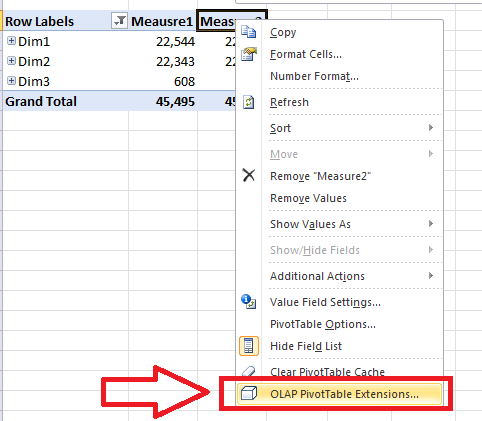Click the Format Cells paintbrush icon
The image size is (482, 421).
click(249, 54)
